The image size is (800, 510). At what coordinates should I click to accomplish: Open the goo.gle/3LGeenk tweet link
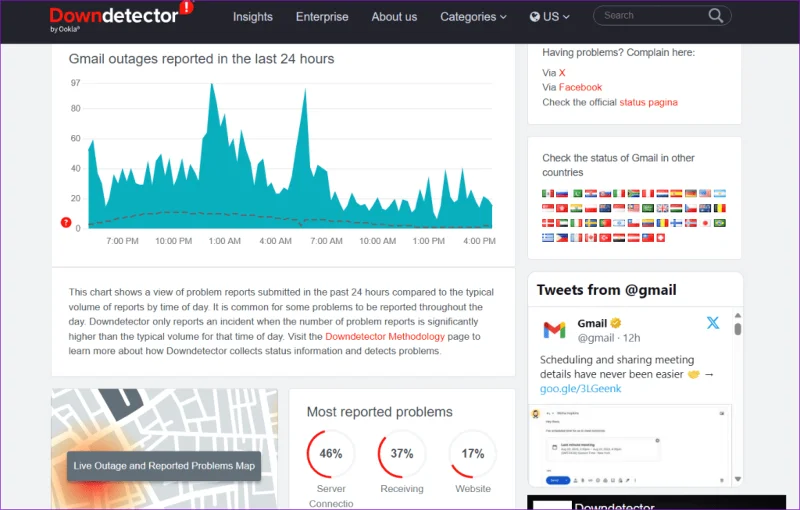(581, 389)
